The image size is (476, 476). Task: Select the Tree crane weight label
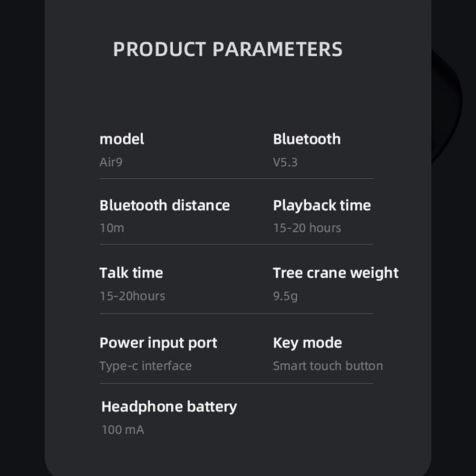[x=335, y=273]
